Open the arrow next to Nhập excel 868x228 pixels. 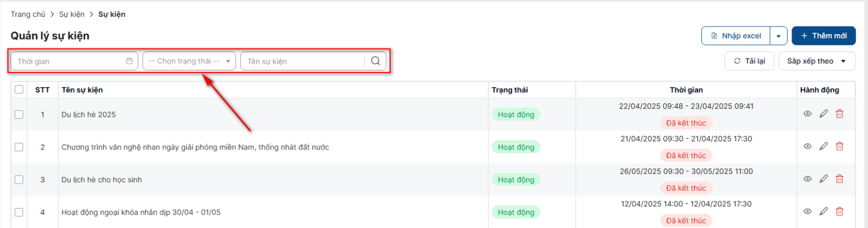pyautogui.click(x=778, y=36)
